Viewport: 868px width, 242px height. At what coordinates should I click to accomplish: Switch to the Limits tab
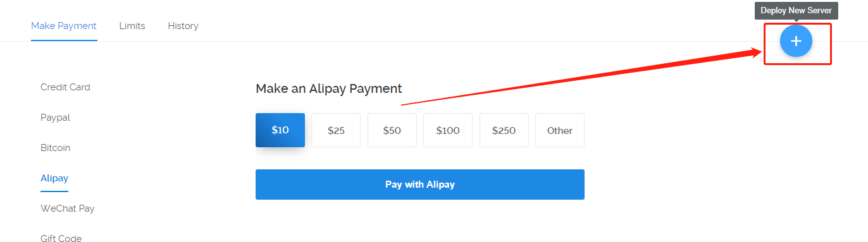point(132,26)
